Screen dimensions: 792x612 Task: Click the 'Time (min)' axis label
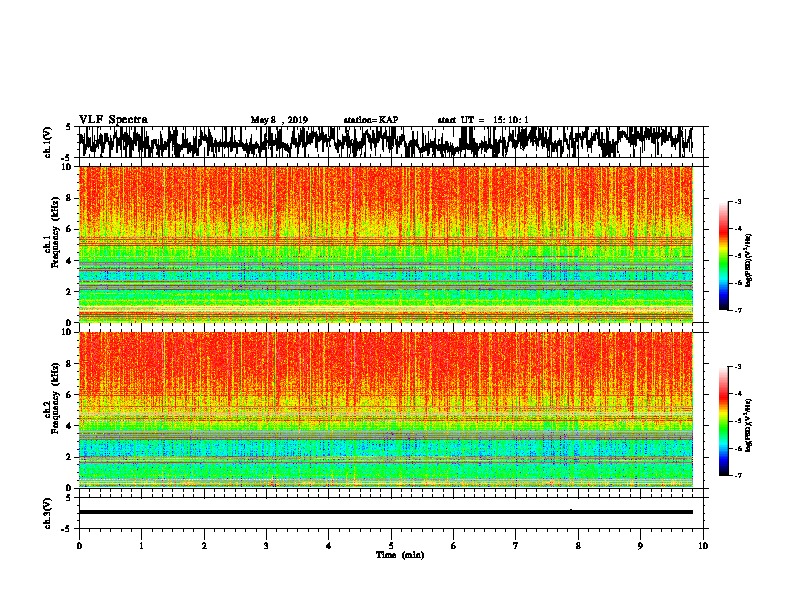[x=400, y=555]
